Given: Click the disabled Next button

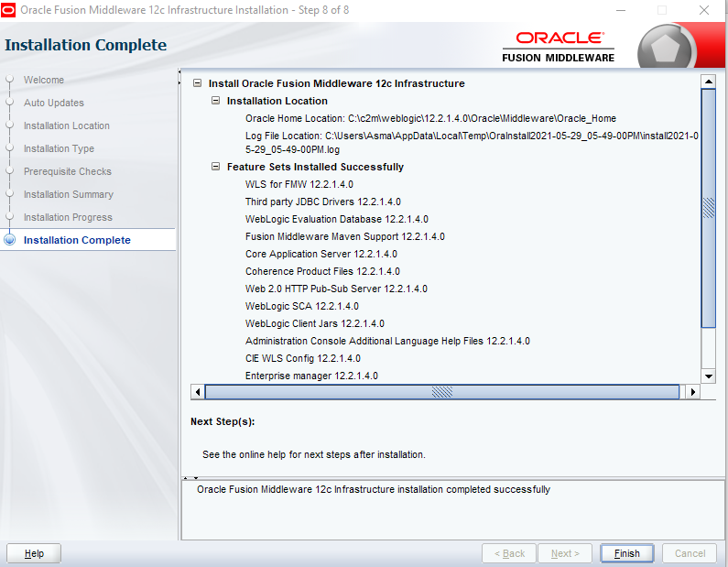Looking at the screenshot, I should coord(565,553).
